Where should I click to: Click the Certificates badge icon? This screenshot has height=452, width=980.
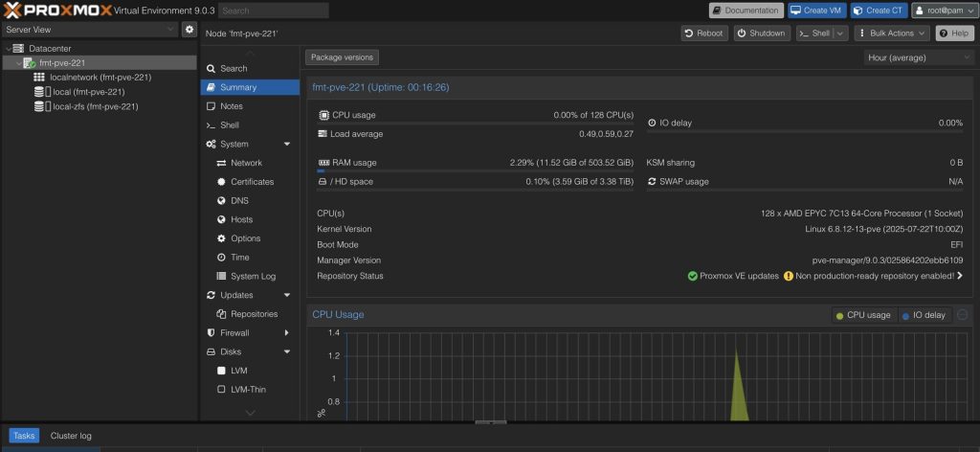221,182
